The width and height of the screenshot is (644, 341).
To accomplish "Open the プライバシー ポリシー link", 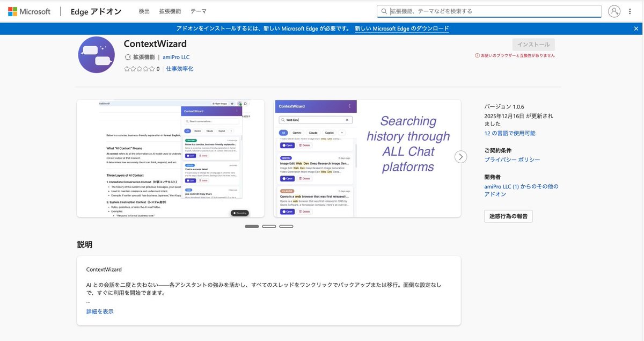I will point(512,159).
